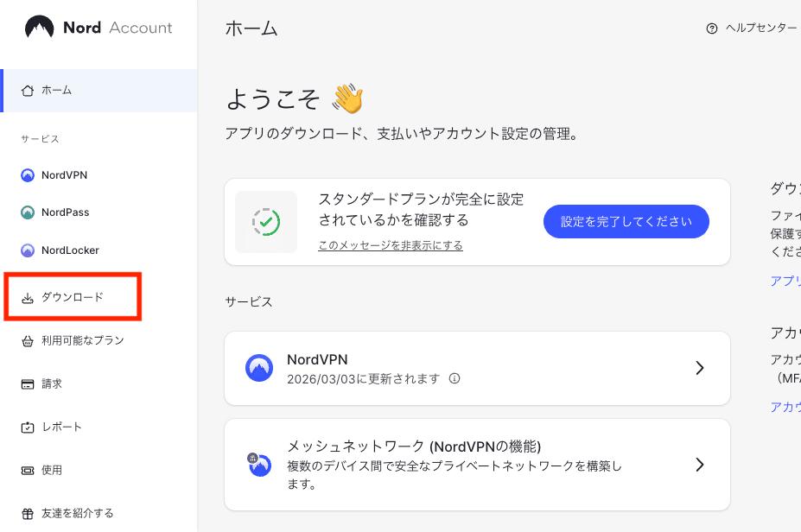Viewport: 801px width, 532px height.
Task: Click the サービス sidebar section label
Action: 40,139
